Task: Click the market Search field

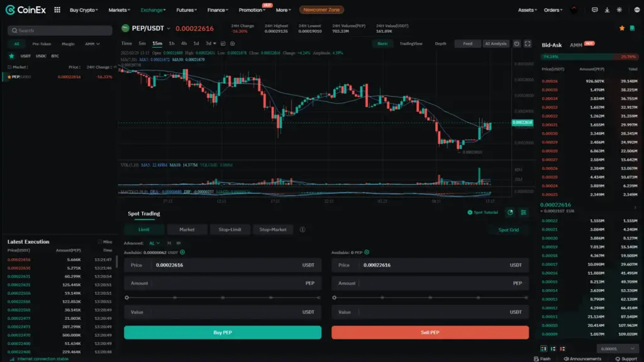Action: [60, 30]
